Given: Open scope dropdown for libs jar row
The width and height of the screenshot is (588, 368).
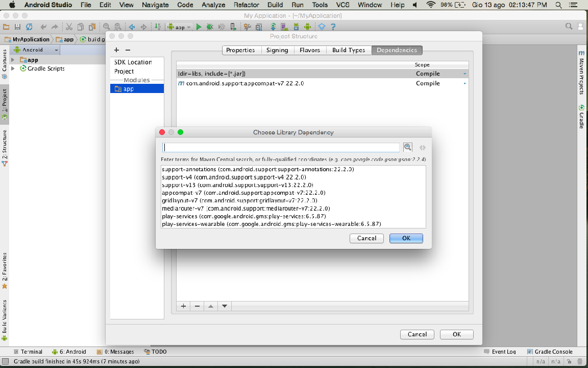Looking at the screenshot, I should [464, 74].
